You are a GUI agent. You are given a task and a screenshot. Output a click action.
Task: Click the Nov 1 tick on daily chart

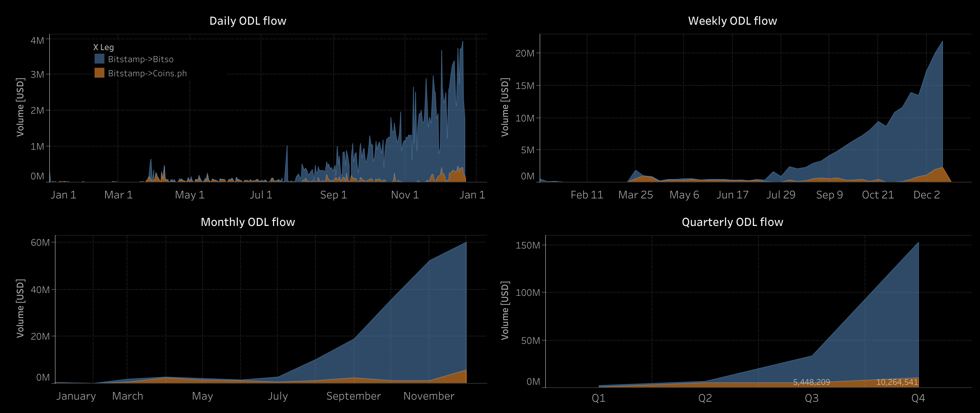pyautogui.click(x=405, y=195)
